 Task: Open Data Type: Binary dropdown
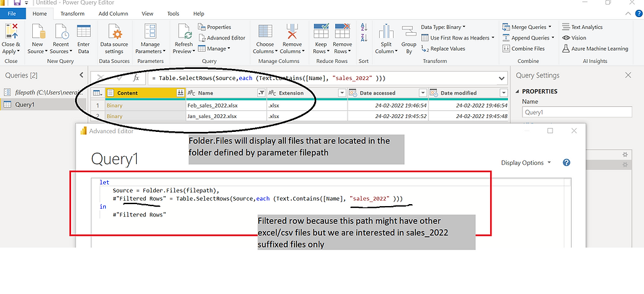(x=443, y=27)
